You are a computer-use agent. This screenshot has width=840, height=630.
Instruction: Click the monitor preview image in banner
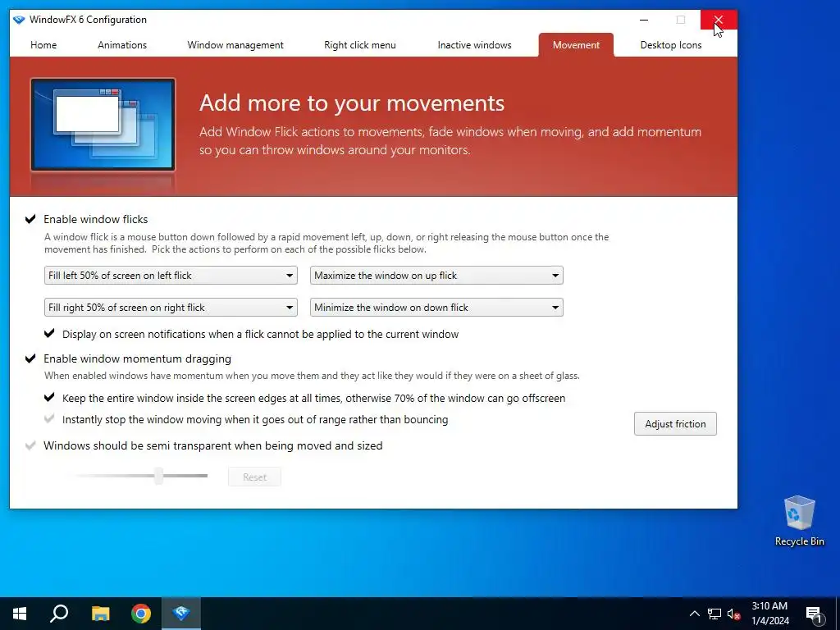pyautogui.click(x=103, y=125)
